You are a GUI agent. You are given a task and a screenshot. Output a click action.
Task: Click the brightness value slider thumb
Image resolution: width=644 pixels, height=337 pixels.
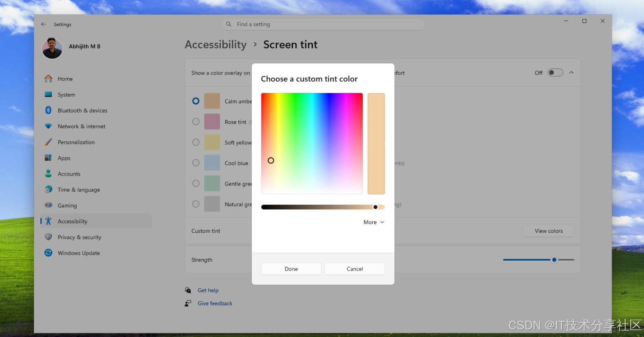click(x=376, y=207)
